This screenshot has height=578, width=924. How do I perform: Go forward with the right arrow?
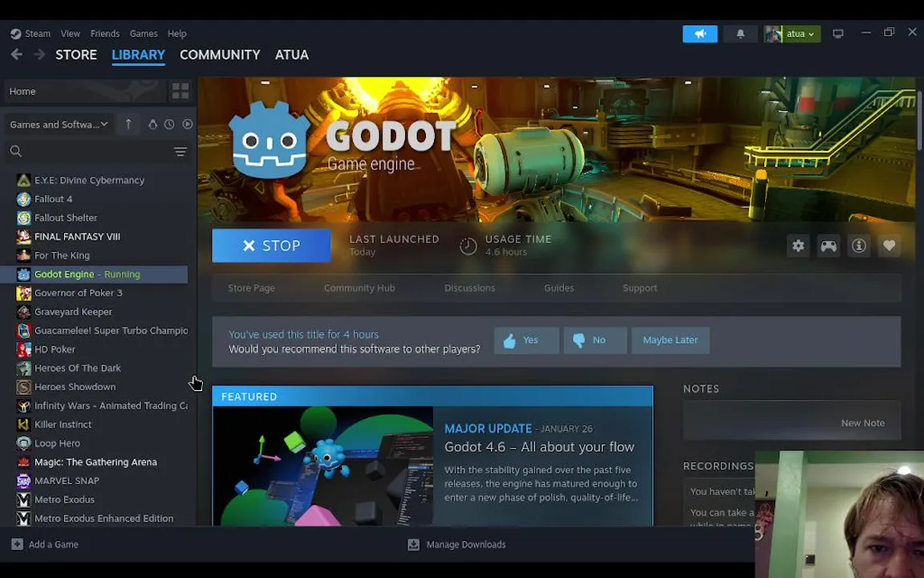pos(39,55)
